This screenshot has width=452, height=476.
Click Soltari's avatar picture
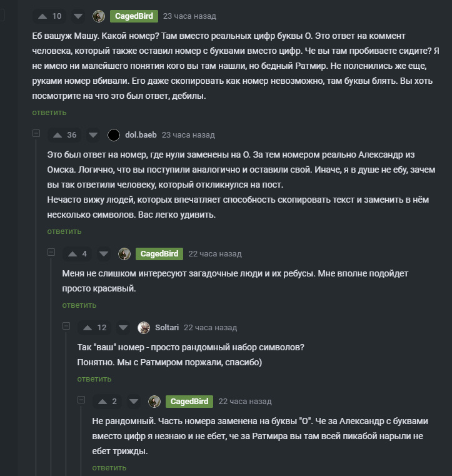144,328
